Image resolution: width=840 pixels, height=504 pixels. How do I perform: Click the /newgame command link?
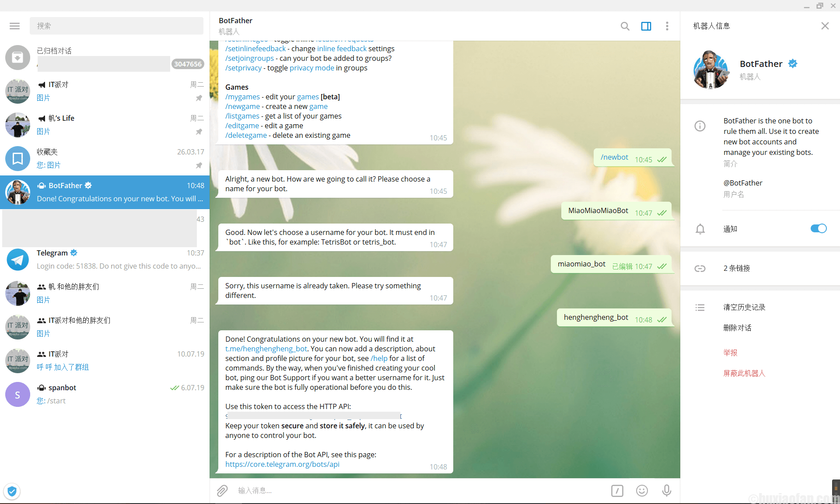242,106
